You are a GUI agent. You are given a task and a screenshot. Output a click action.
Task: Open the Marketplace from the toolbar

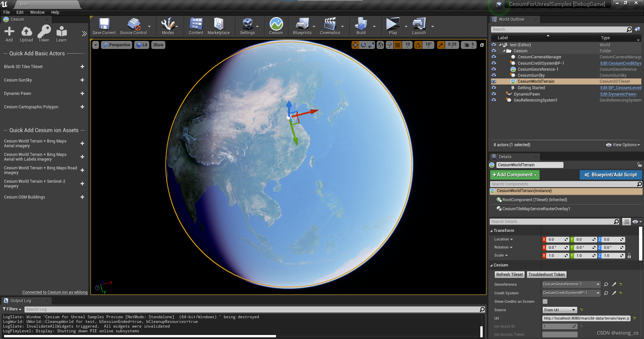point(219,25)
